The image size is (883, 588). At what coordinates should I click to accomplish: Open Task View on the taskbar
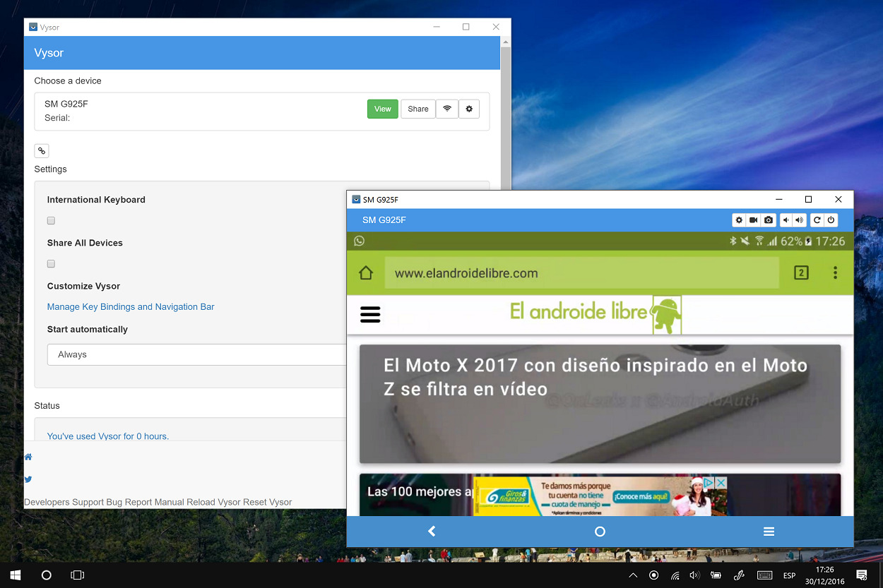(x=78, y=575)
